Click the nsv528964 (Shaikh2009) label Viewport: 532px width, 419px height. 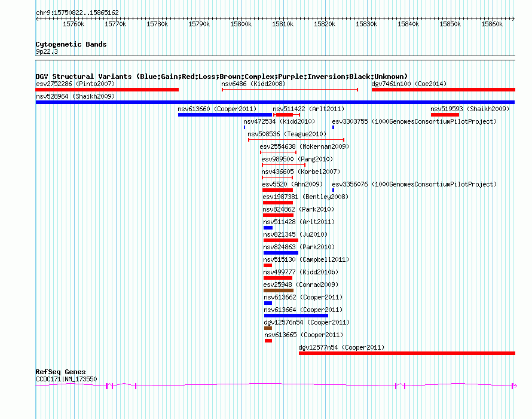(75, 96)
